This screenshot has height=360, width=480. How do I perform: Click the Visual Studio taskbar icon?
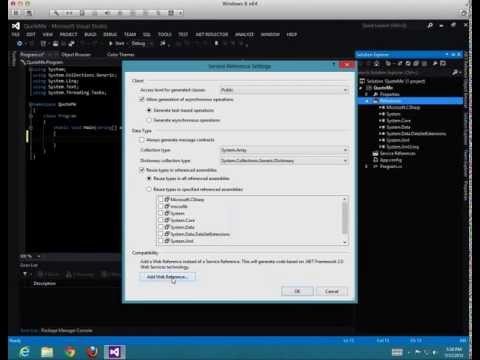point(115,352)
